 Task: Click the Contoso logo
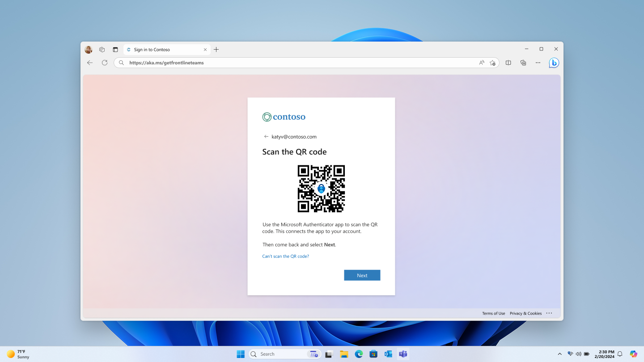point(284,117)
